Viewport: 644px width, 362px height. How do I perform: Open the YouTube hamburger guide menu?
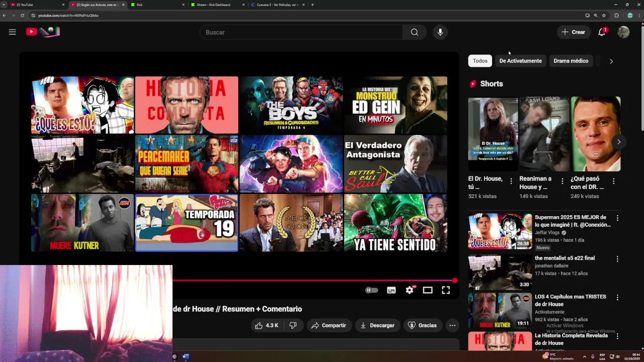click(x=13, y=32)
